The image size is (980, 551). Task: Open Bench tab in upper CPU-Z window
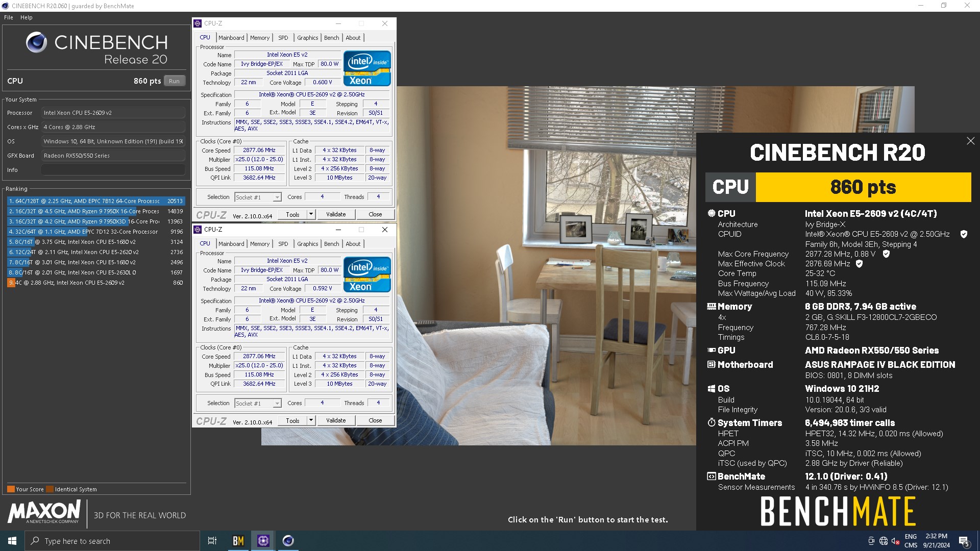coord(332,38)
